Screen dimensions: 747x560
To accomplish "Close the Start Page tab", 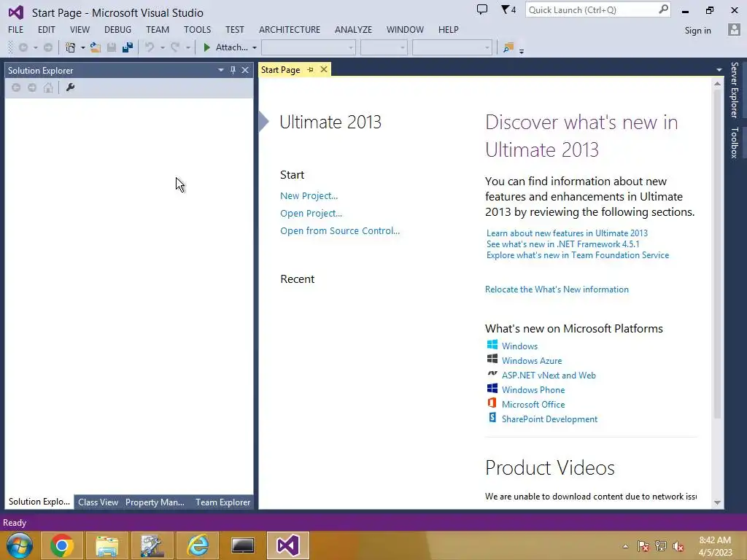I will 324,69.
